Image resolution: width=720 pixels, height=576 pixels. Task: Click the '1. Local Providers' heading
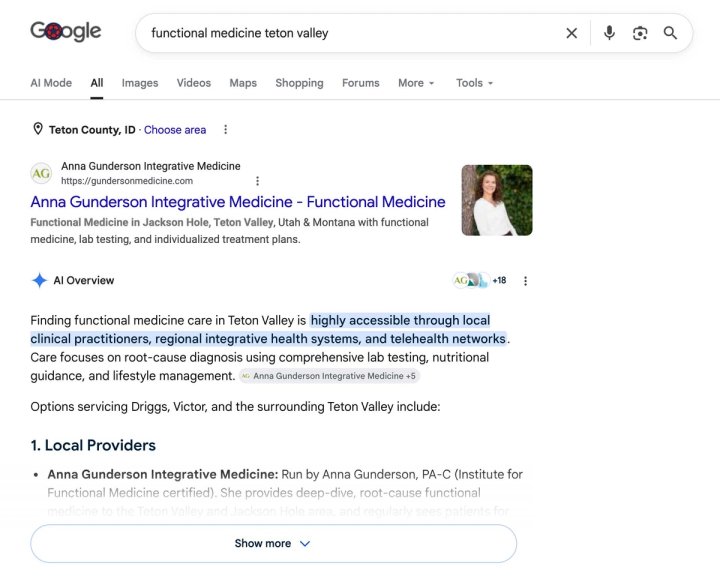(x=93, y=446)
